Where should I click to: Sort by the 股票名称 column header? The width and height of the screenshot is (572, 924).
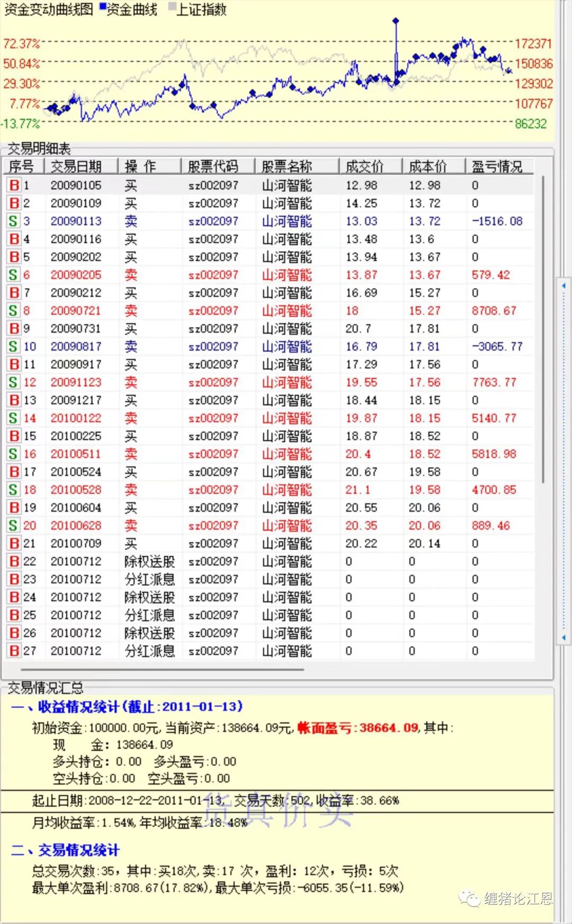tap(297, 166)
